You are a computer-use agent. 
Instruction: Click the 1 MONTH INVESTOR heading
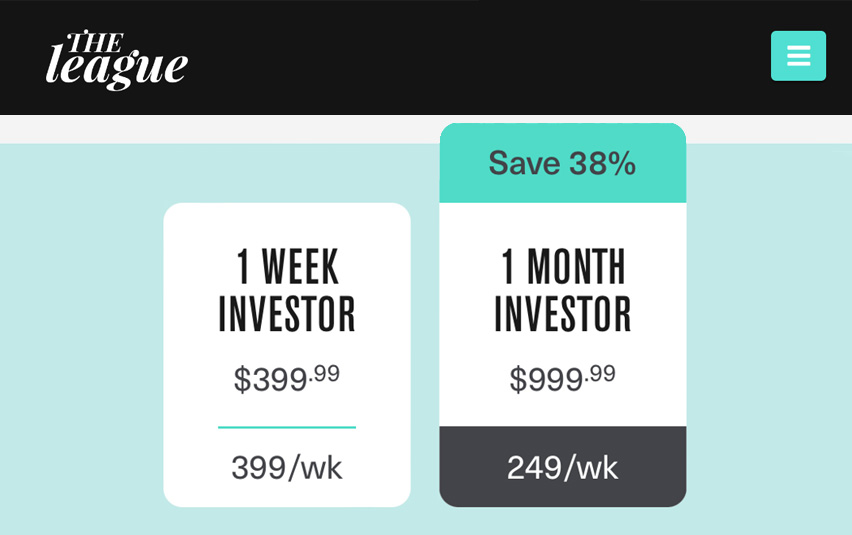563,289
